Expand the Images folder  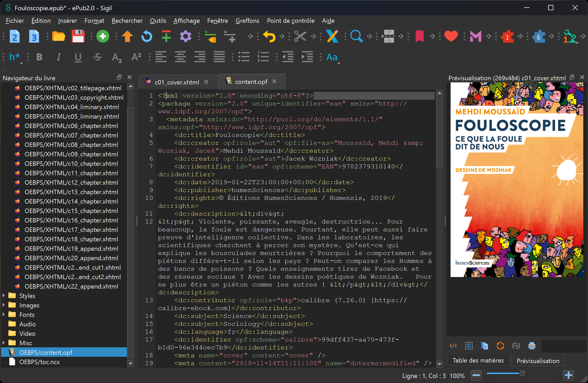click(x=4, y=305)
